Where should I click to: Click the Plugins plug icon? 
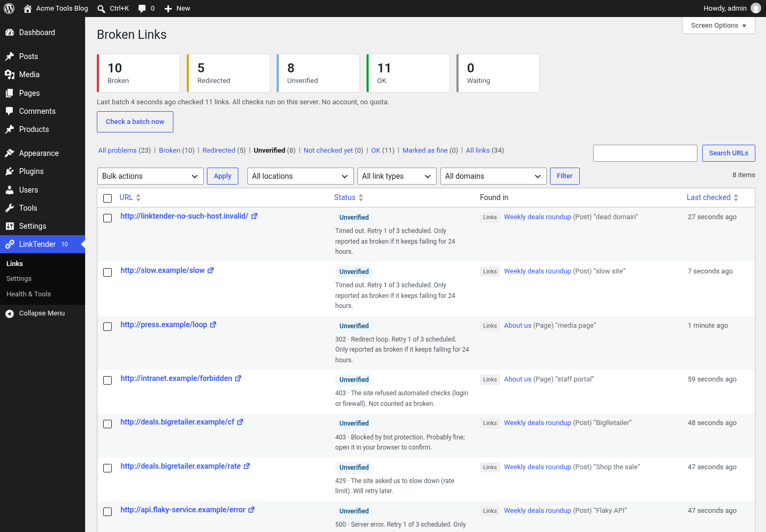(10, 171)
